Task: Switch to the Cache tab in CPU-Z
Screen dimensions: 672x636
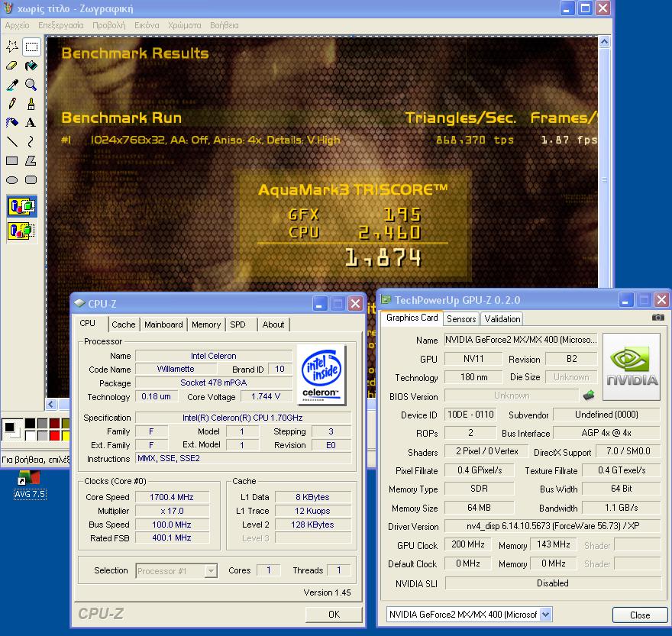Action: click(124, 324)
